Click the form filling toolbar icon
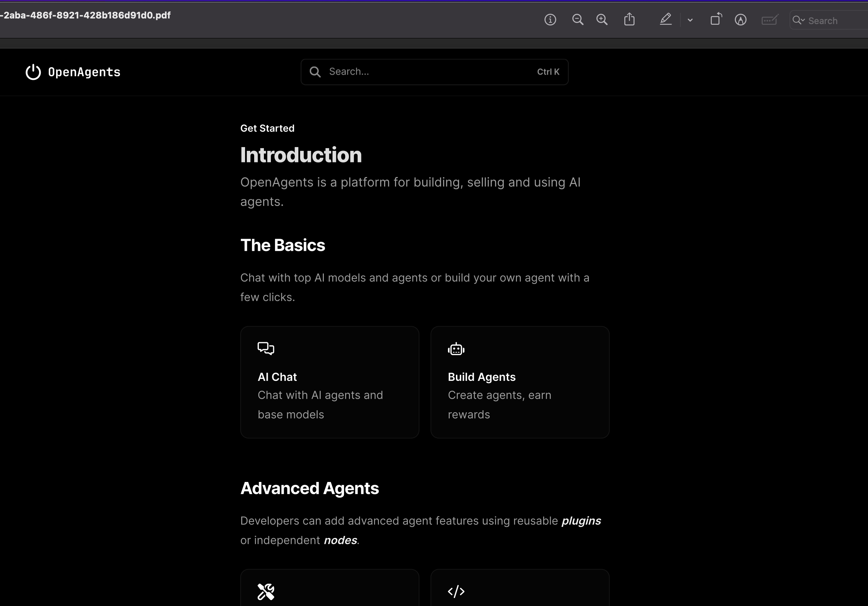 click(769, 20)
